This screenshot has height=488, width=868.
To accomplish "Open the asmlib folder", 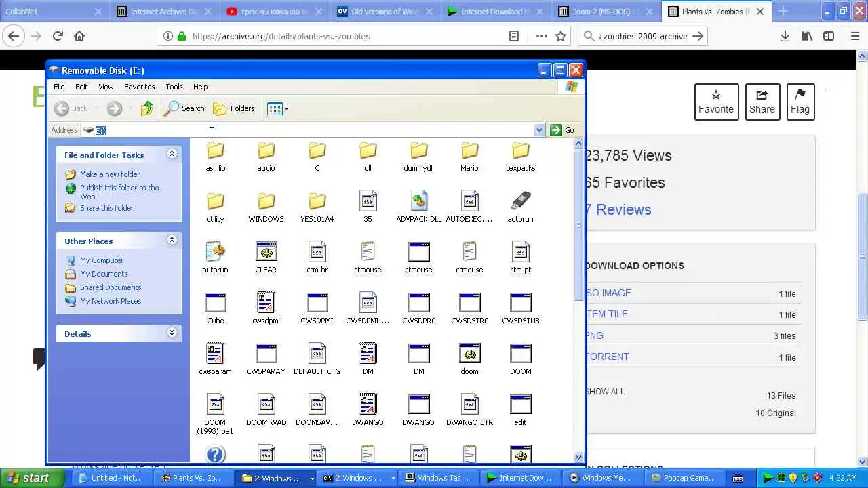I will (x=215, y=157).
